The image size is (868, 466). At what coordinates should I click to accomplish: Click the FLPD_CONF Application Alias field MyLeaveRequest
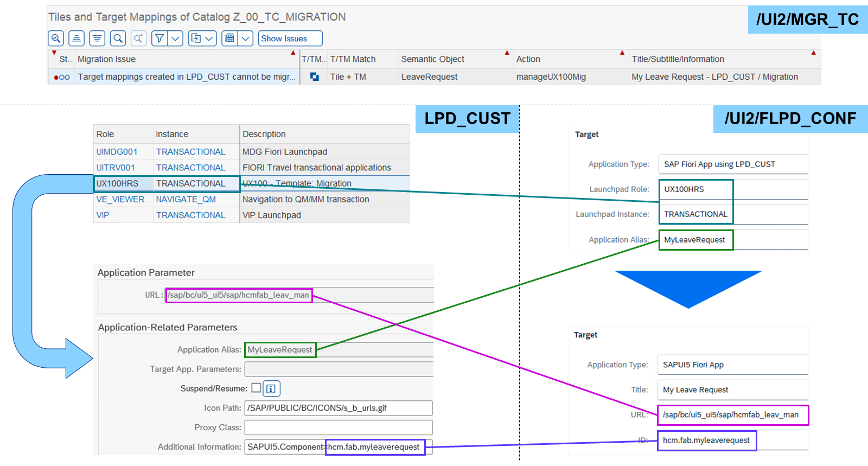tap(733, 240)
